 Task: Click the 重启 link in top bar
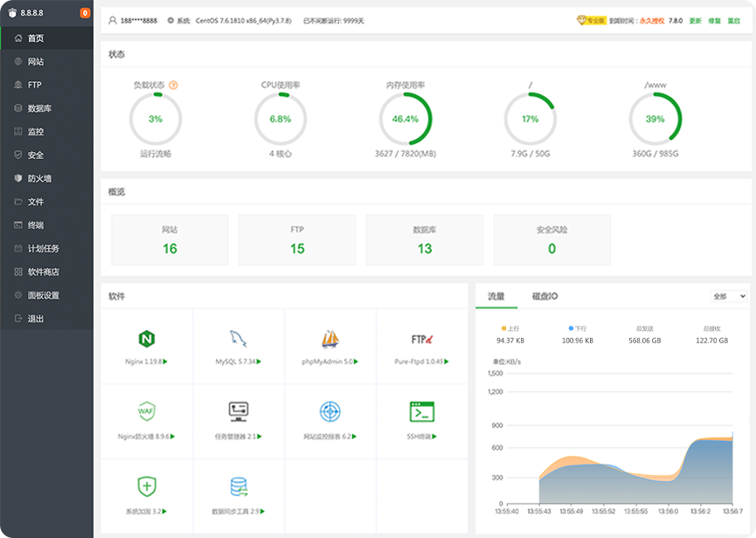pos(734,19)
